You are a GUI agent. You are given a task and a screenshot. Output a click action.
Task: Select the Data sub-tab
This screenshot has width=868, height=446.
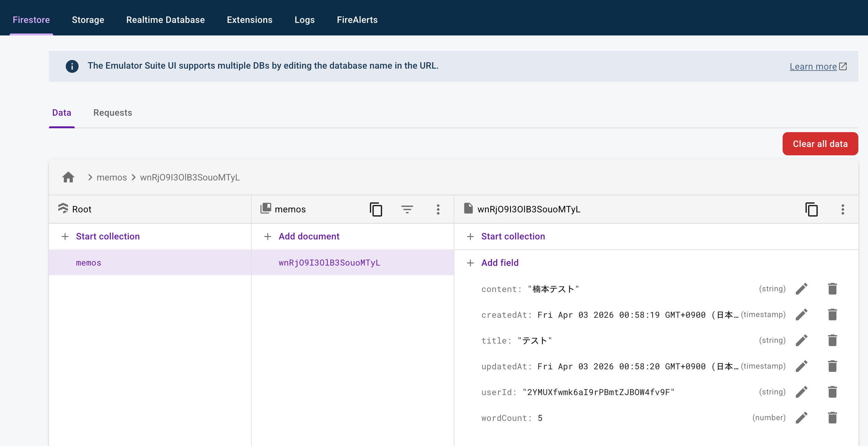(x=62, y=112)
